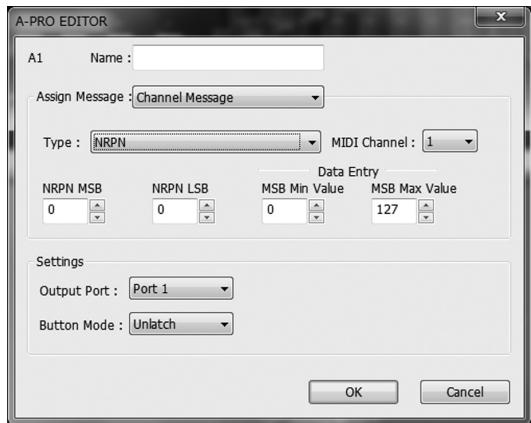This screenshot has height=423, width=531.
Task: Click the Name input field
Action: point(228,58)
